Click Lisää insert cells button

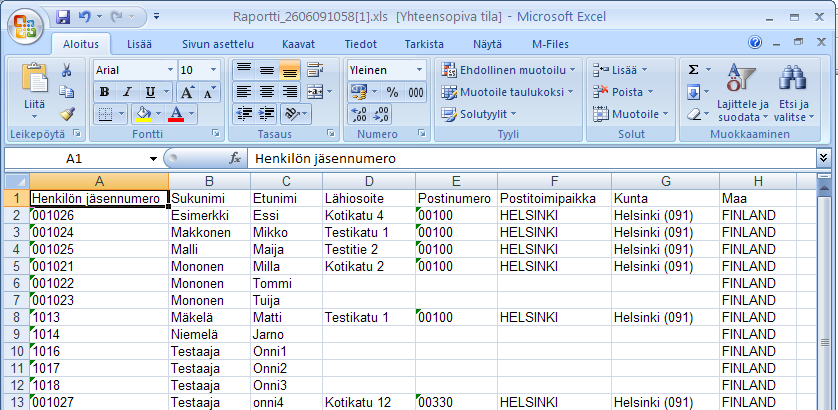click(x=620, y=70)
